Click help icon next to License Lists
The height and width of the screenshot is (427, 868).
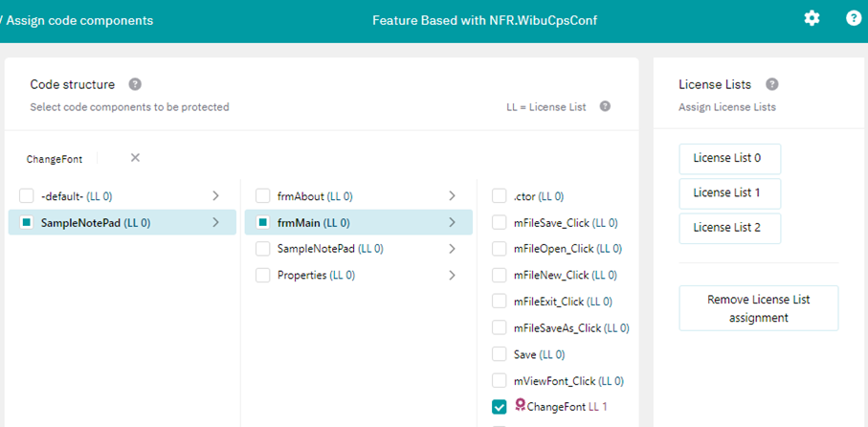coord(771,84)
